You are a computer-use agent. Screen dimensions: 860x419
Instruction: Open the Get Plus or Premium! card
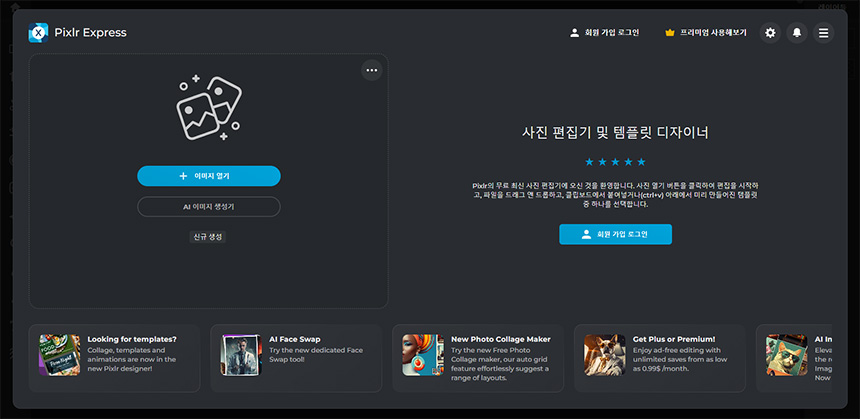click(660, 358)
